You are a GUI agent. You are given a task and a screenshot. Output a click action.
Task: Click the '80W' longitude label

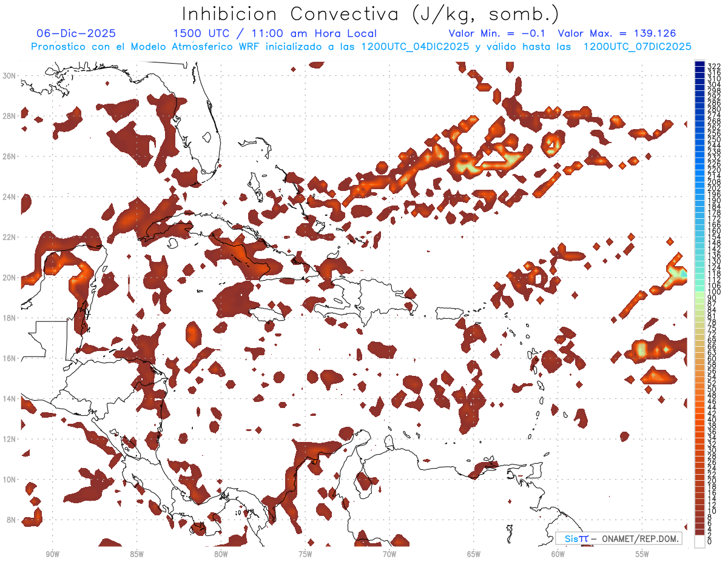click(221, 554)
